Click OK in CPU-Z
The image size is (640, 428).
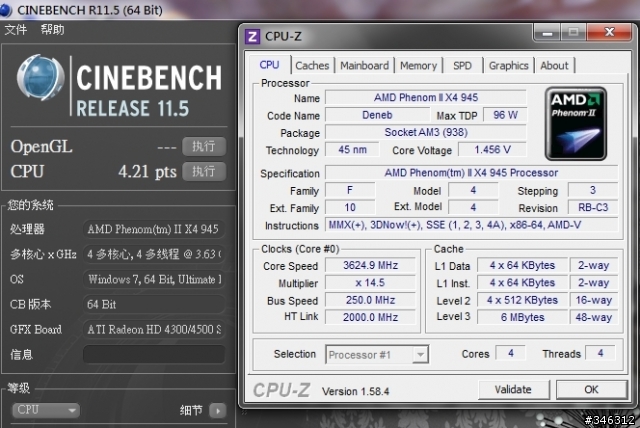pyautogui.click(x=591, y=390)
